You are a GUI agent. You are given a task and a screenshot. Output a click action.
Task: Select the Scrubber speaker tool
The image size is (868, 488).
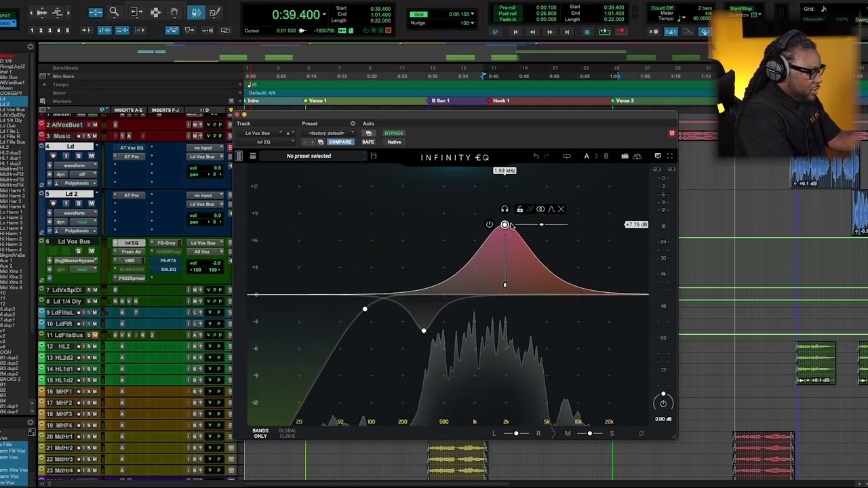[195, 12]
